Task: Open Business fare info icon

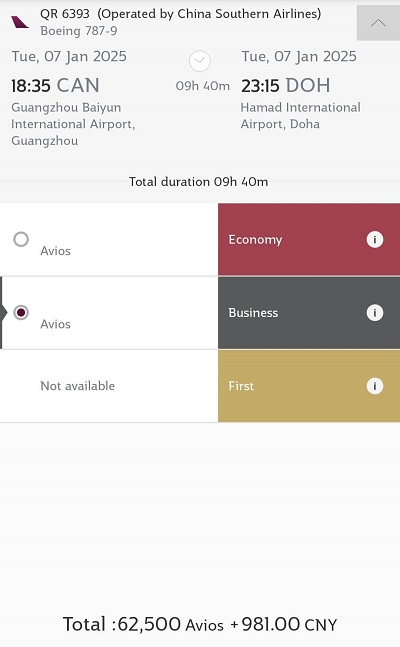Action: coord(375,313)
